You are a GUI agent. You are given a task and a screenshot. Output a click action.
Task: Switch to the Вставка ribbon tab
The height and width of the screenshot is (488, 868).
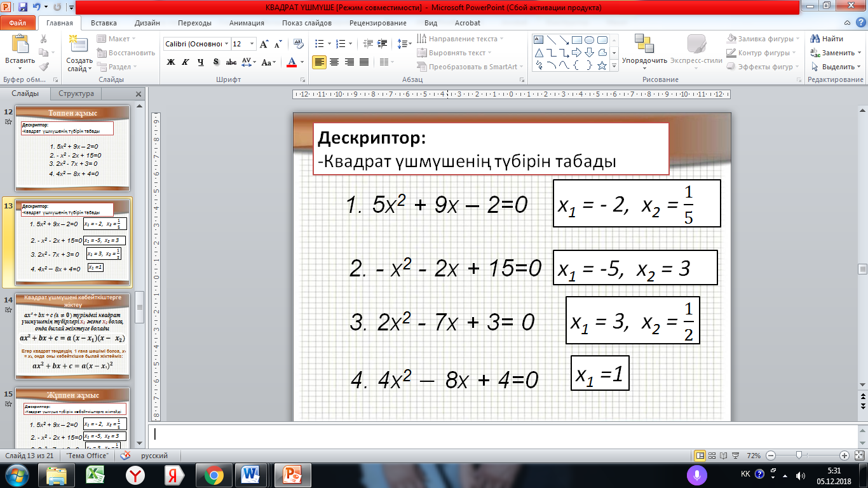point(104,23)
